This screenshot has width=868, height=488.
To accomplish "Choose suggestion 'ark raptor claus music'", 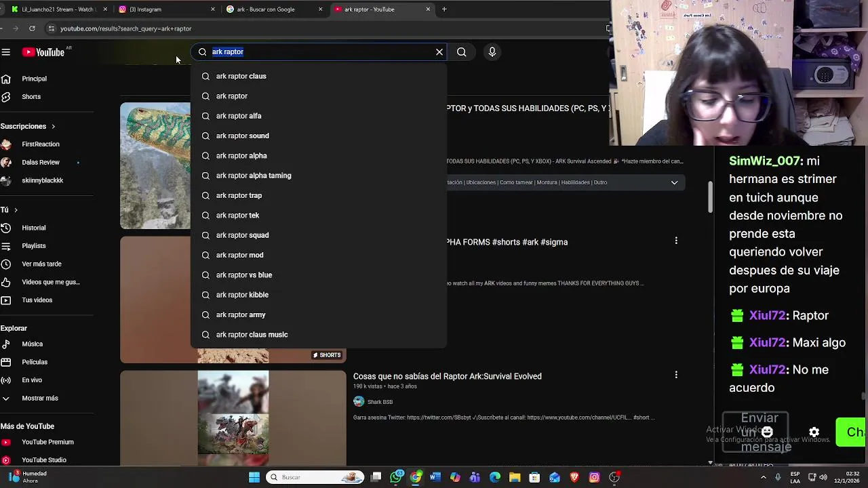I will [319, 335].
